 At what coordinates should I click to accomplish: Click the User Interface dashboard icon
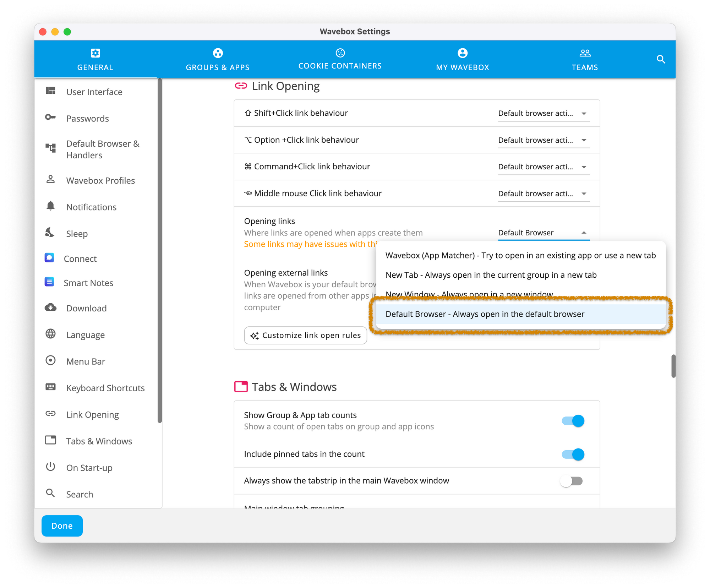[x=51, y=91]
